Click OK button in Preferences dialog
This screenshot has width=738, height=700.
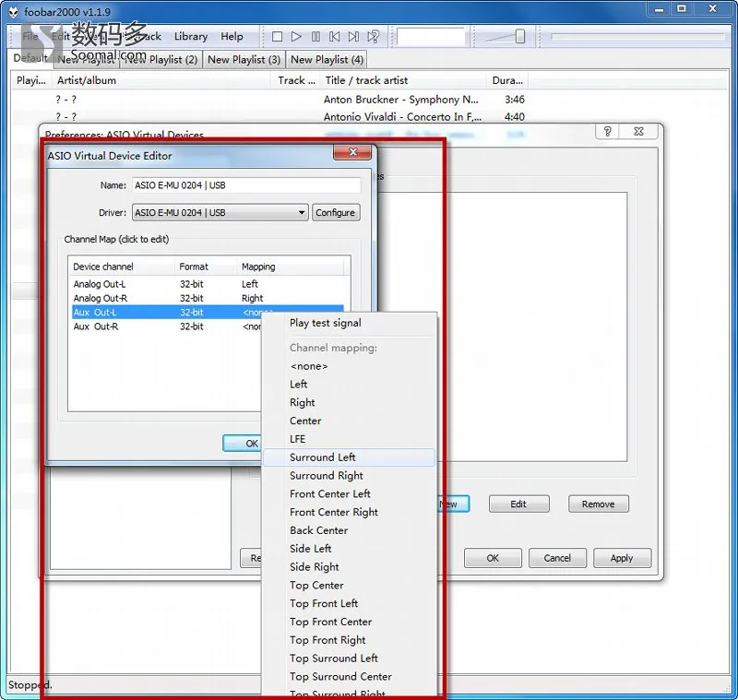[x=493, y=558]
